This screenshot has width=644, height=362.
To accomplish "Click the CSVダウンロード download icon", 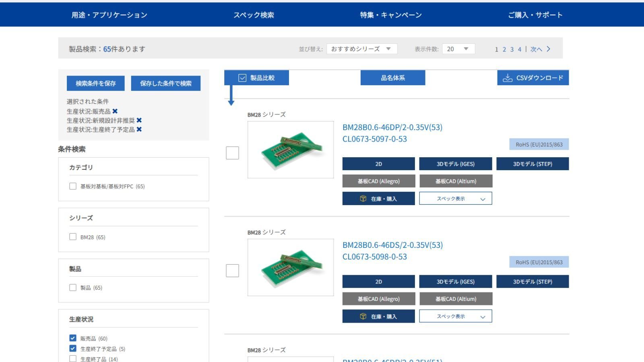I will pos(508,78).
